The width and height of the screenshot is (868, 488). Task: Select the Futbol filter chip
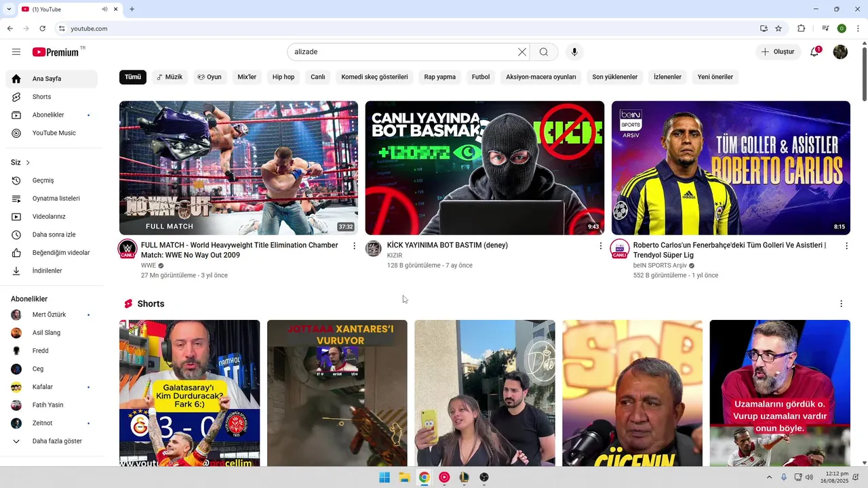[481, 77]
